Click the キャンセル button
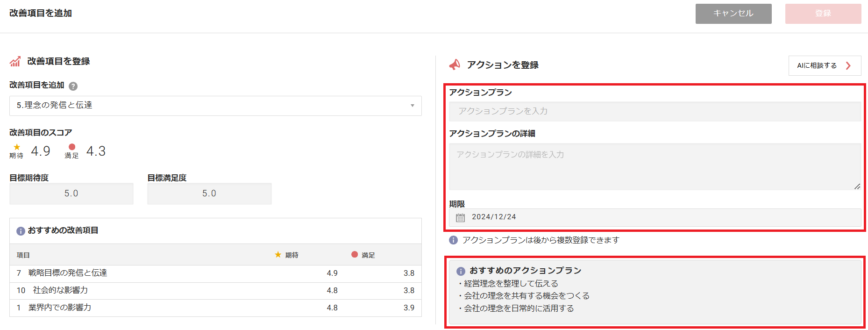This screenshot has width=868, height=330. (x=733, y=14)
